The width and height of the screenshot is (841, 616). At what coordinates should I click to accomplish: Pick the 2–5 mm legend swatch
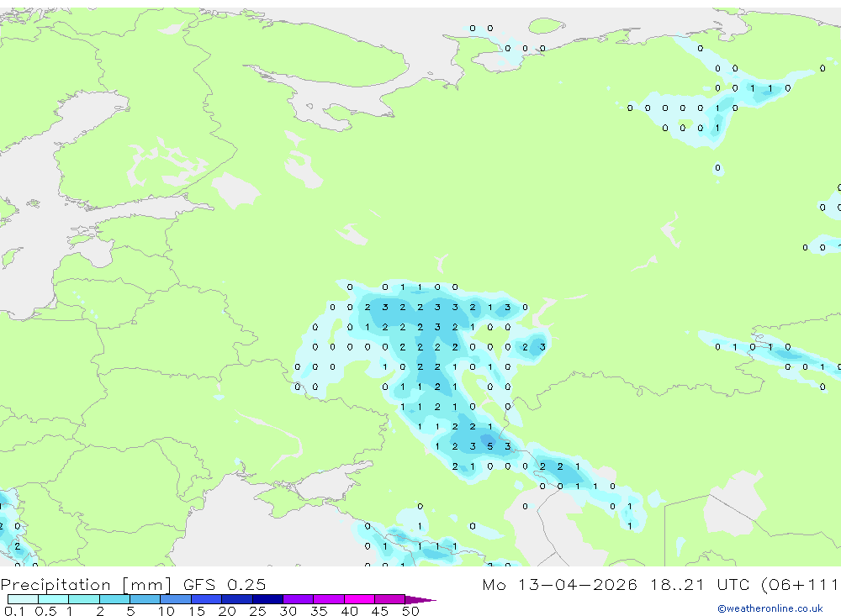114,599
